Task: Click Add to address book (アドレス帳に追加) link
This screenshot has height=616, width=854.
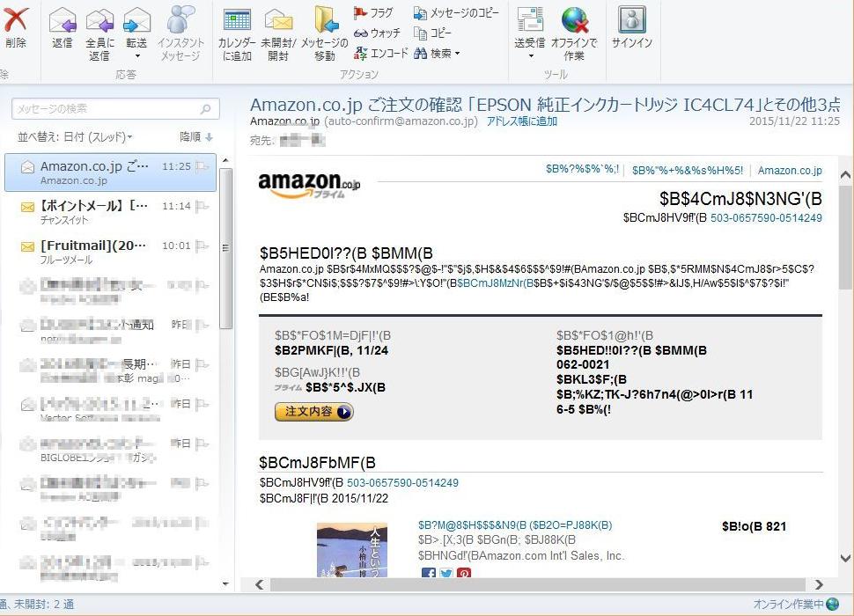Action: tap(522, 121)
